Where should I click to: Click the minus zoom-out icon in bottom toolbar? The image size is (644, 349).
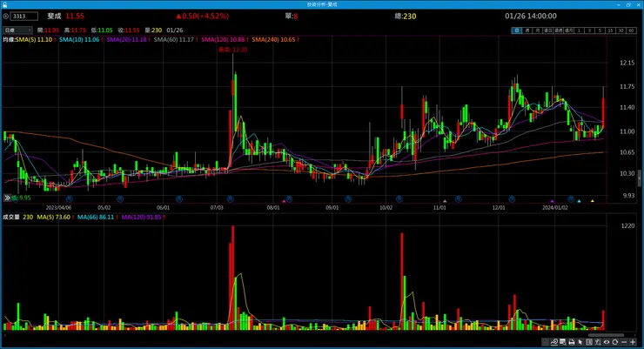pos(624,342)
